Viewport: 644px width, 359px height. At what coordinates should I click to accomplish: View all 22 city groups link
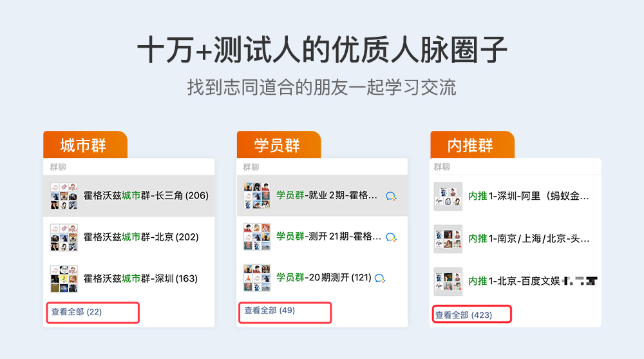pos(77,312)
